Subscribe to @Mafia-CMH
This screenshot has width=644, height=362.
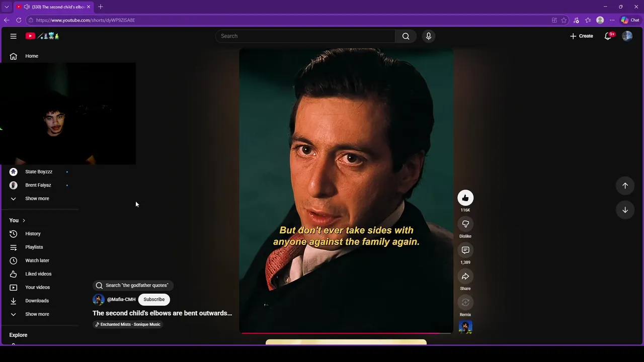(x=154, y=300)
